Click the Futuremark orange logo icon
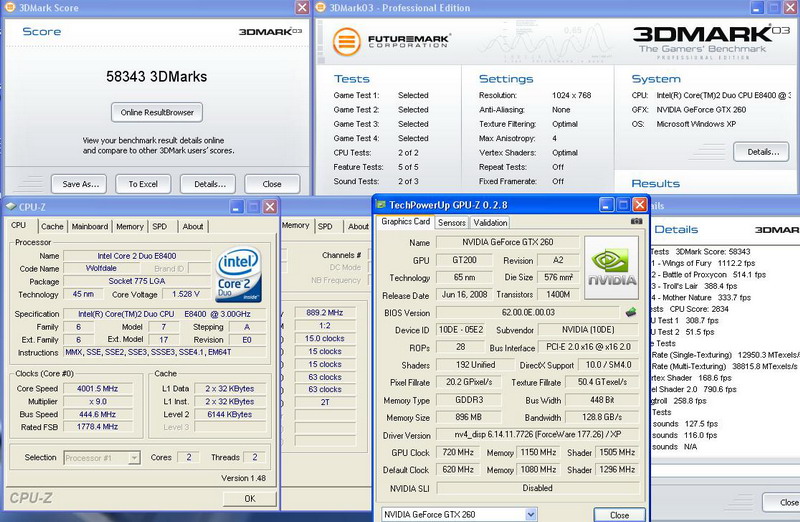The width and height of the screenshot is (800, 522). tap(346, 41)
